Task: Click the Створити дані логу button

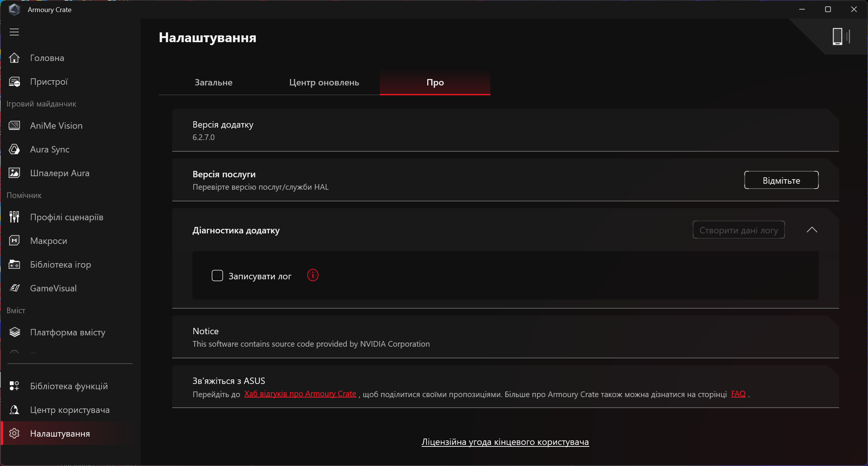Action: click(x=738, y=230)
